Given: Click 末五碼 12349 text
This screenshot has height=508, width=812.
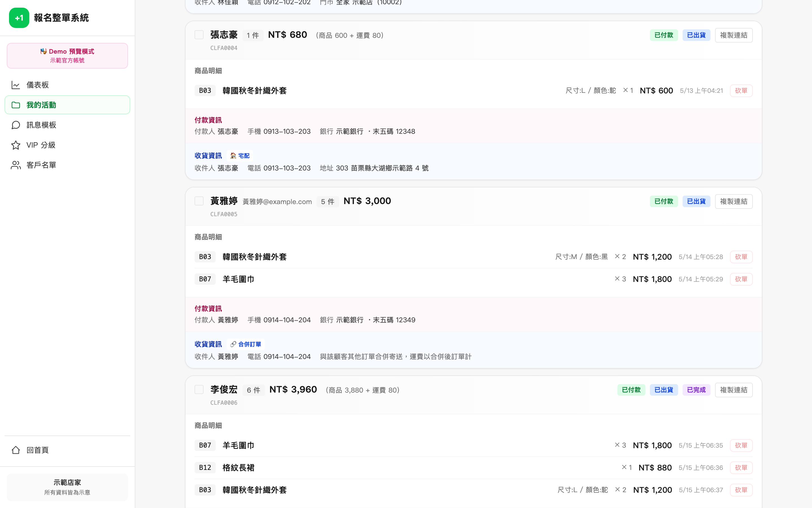Looking at the screenshot, I should coord(394,320).
